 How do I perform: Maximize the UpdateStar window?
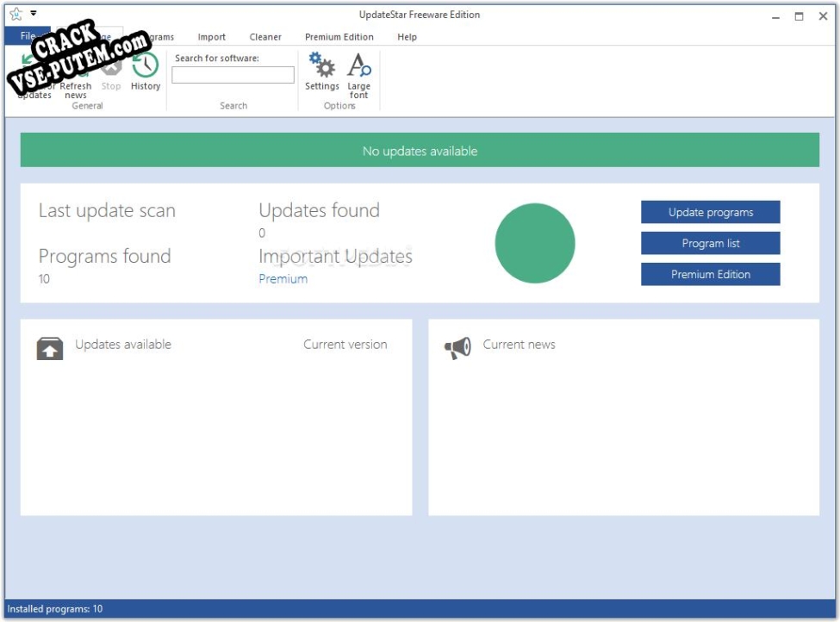[799, 16]
